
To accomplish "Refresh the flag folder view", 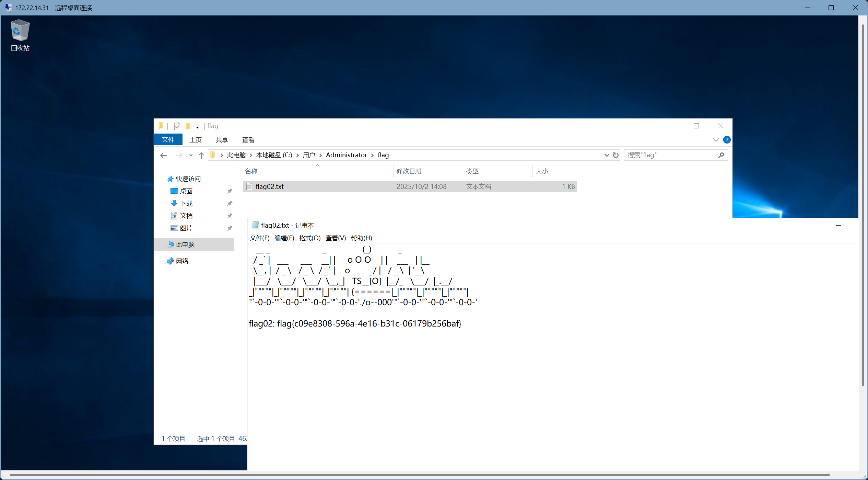I will 616,155.
